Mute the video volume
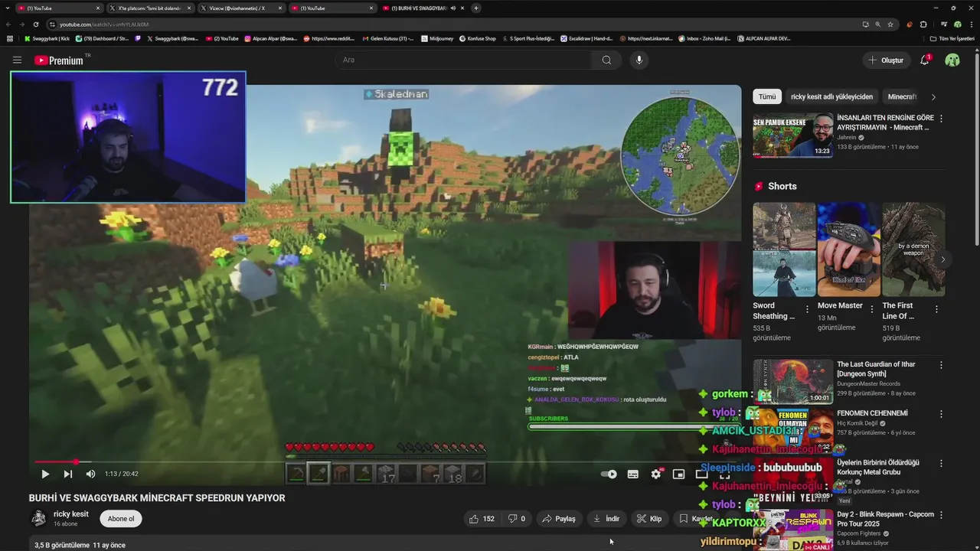This screenshot has width=980, height=551. pyautogui.click(x=90, y=474)
